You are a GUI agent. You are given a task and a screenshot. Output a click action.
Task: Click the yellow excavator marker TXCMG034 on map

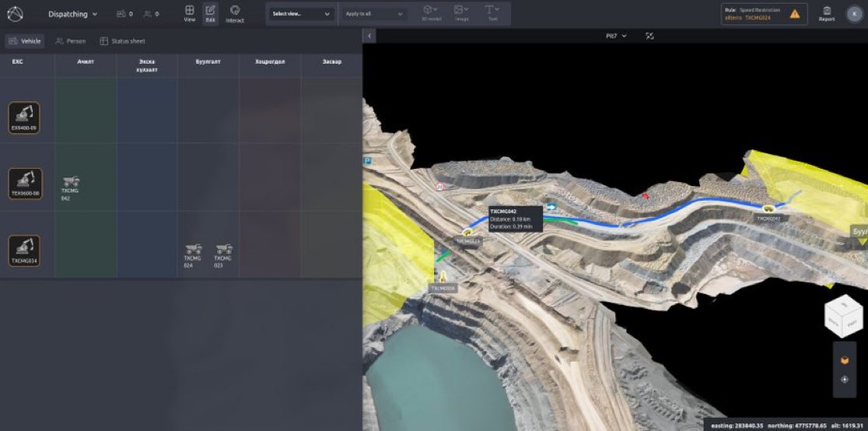click(443, 275)
